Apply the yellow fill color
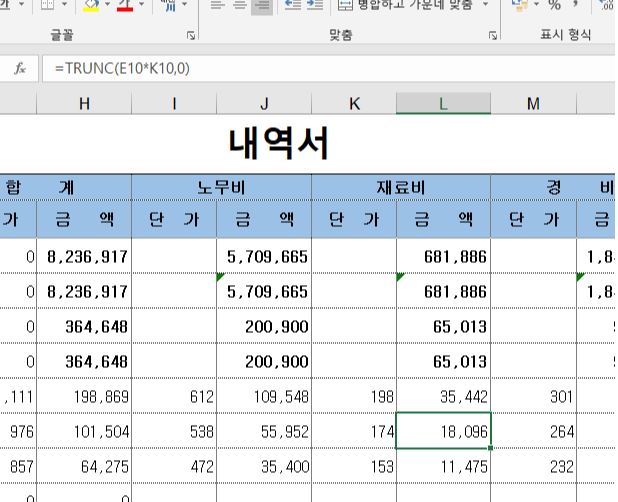 [91, 5]
